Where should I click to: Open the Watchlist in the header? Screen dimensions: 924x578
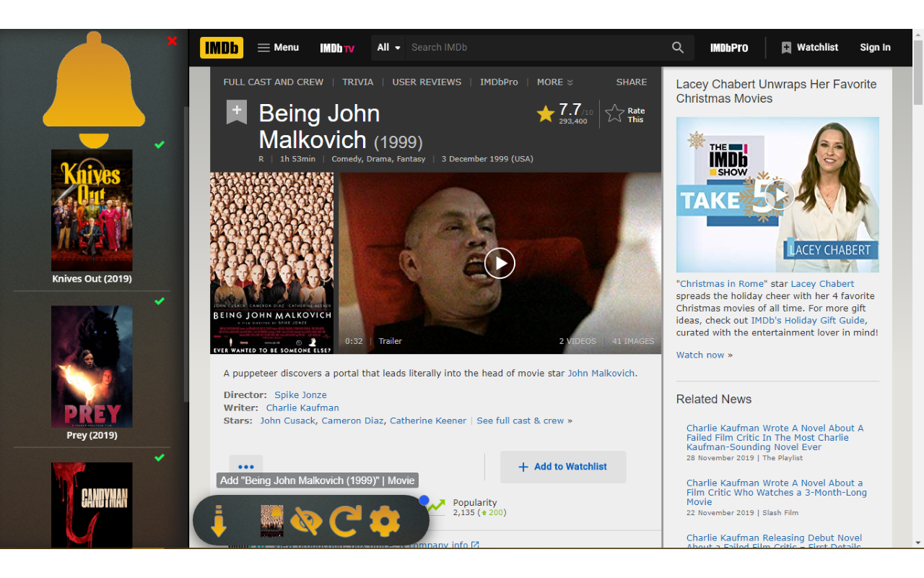[x=809, y=48]
